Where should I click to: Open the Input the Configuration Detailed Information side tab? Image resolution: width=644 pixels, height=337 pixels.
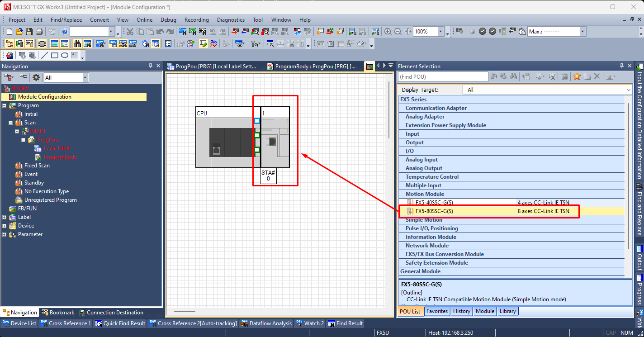pyautogui.click(x=639, y=120)
